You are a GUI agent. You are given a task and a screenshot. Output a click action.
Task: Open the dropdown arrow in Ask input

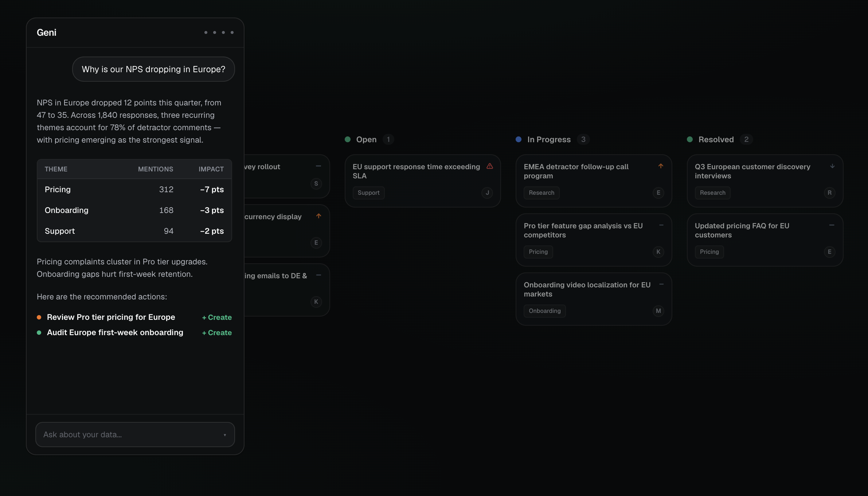225,435
